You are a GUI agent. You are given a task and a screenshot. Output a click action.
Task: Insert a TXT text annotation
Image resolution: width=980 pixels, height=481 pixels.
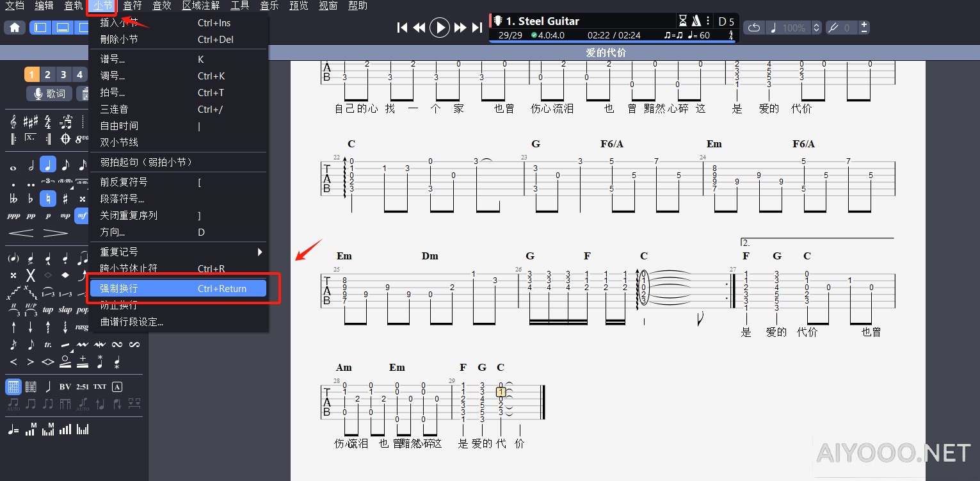100,387
